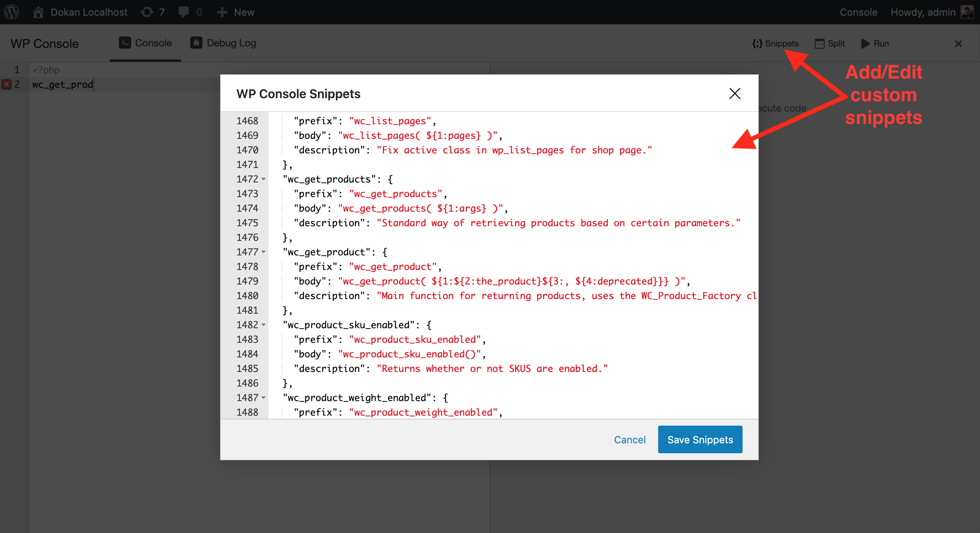
Task: Toggle the Split layout icon
Action: click(x=819, y=43)
